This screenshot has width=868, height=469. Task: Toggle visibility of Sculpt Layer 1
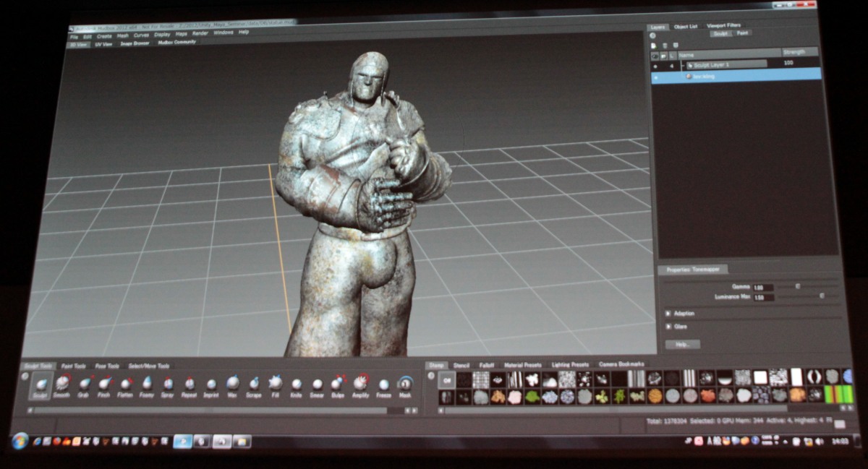click(x=656, y=64)
